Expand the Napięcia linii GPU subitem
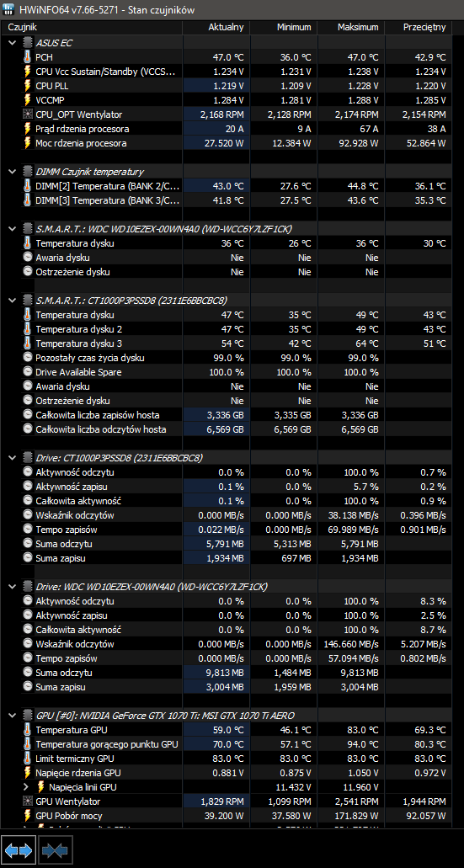Screen dimensions: 464x868 (x=25, y=786)
